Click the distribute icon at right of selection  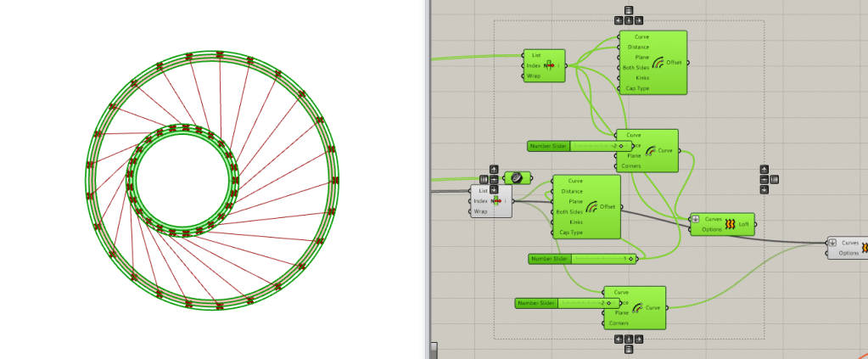tap(774, 179)
